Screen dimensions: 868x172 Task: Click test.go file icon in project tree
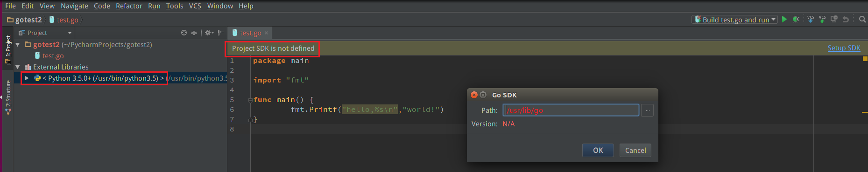[37, 55]
